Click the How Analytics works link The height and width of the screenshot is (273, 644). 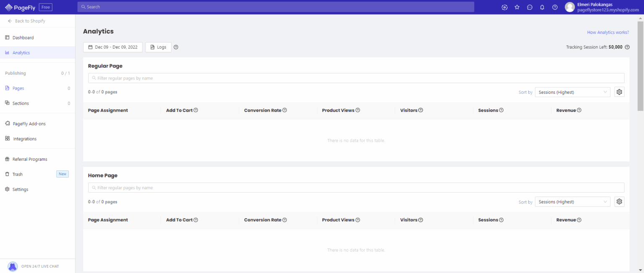click(608, 32)
